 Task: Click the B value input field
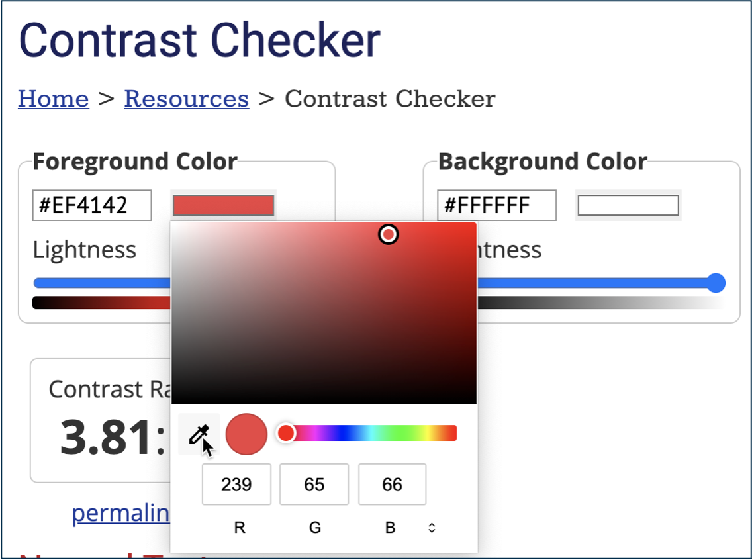click(392, 485)
